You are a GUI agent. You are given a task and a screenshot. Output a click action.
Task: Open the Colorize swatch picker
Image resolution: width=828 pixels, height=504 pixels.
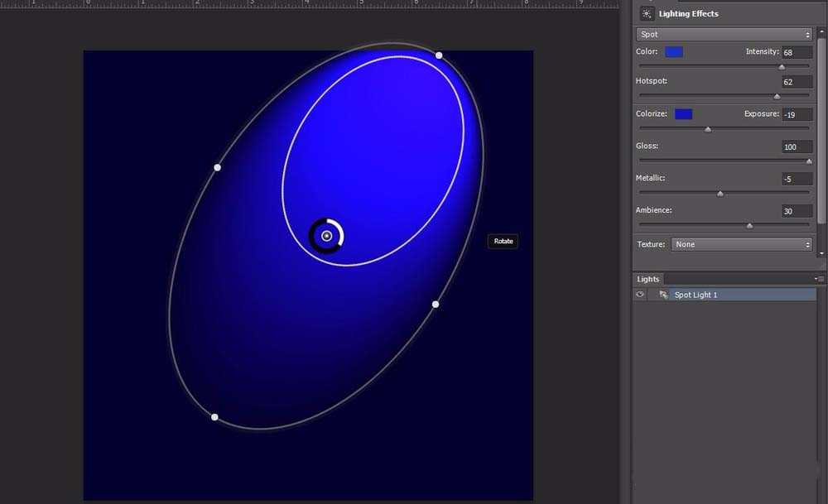tap(683, 114)
